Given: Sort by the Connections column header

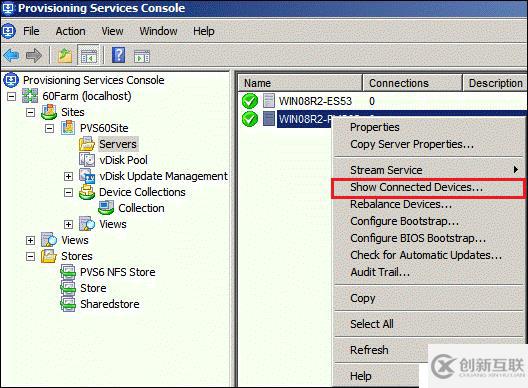Looking at the screenshot, I should click(412, 83).
